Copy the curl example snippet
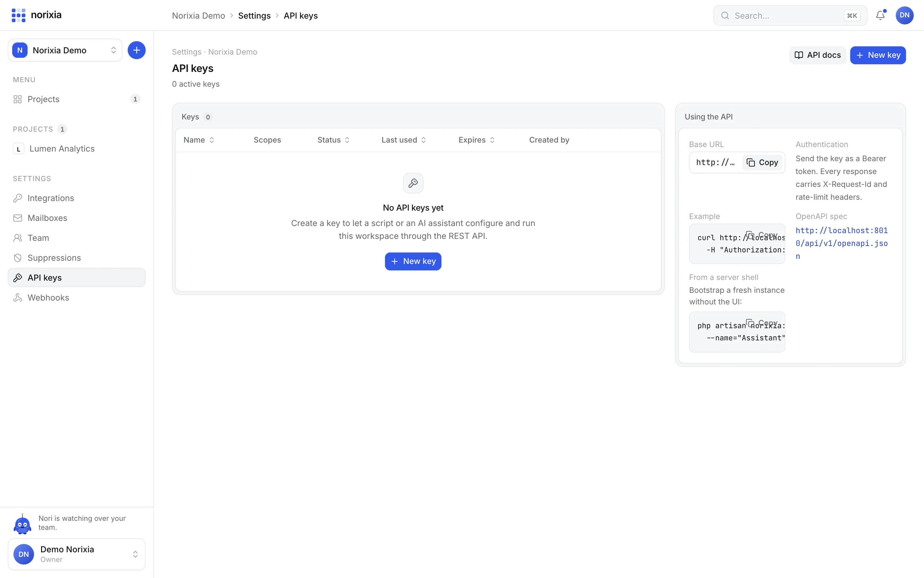Image resolution: width=924 pixels, height=578 pixels. [x=762, y=235]
